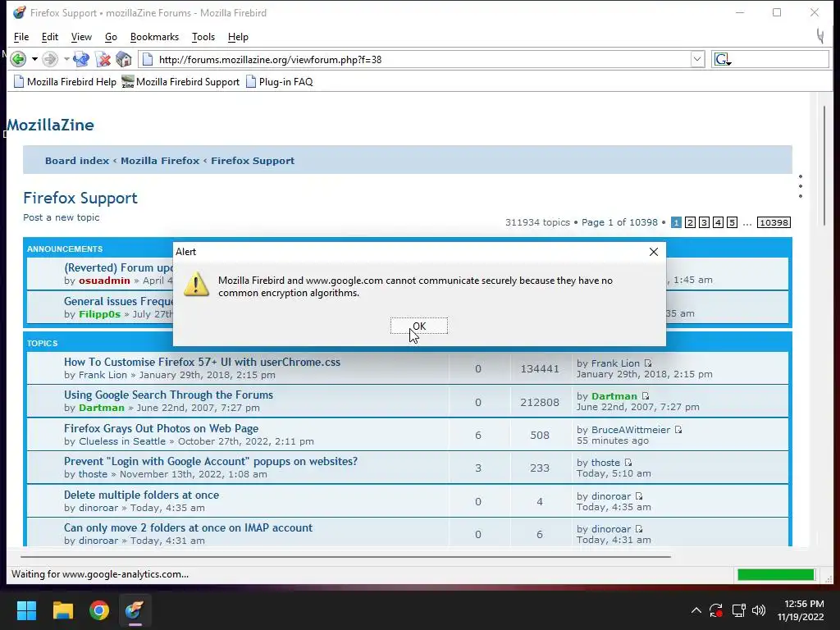This screenshot has height=630, width=840.
Task: Open the File menu
Action: tap(21, 37)
